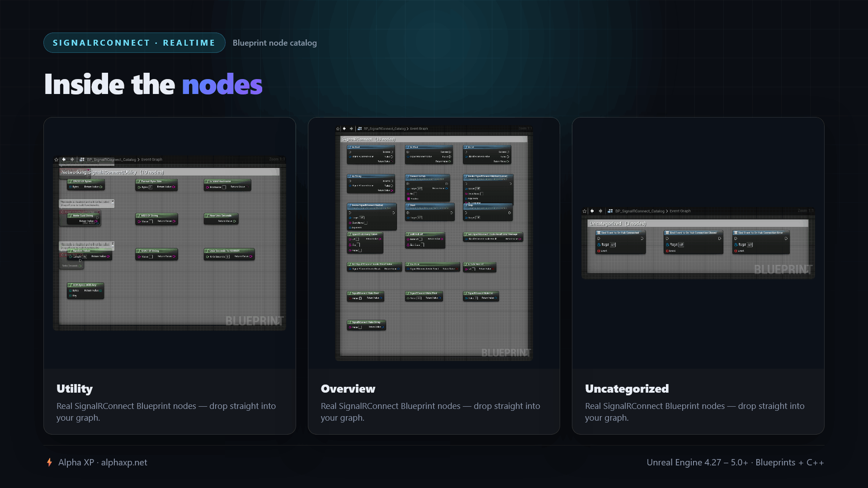Click Networking|SignalRConnect|Utility comment header
The width and height of the screenshot is (868, 488).
tap(170, 172)
